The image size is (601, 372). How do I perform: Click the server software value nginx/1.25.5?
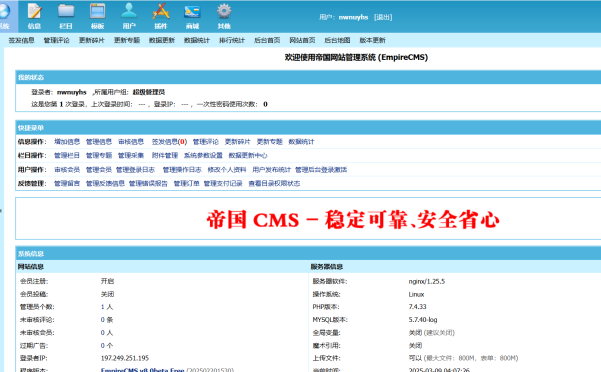tap(427, 281)
